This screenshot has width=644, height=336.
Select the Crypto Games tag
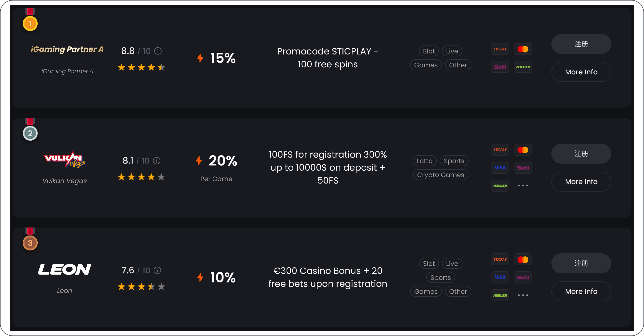441,175
